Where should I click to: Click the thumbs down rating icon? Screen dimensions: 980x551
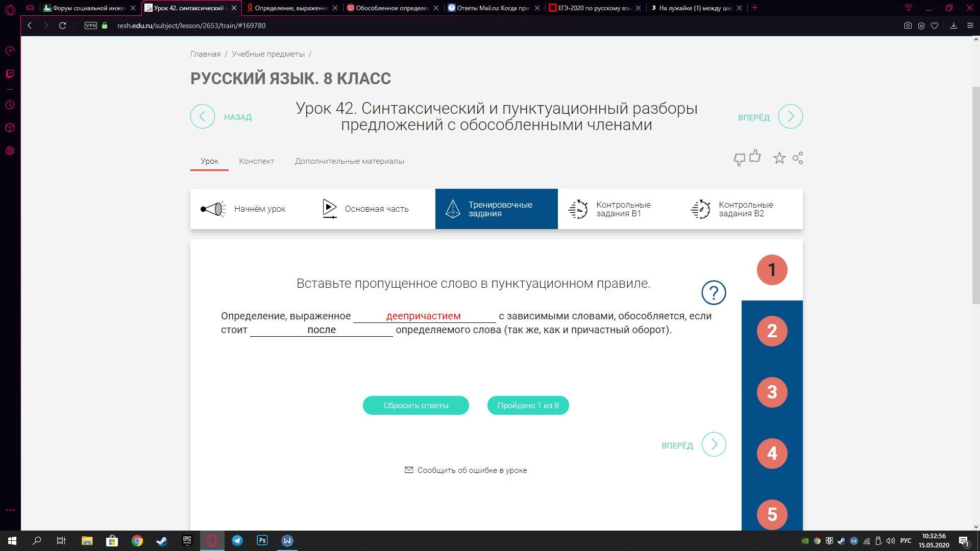(739, 160)
